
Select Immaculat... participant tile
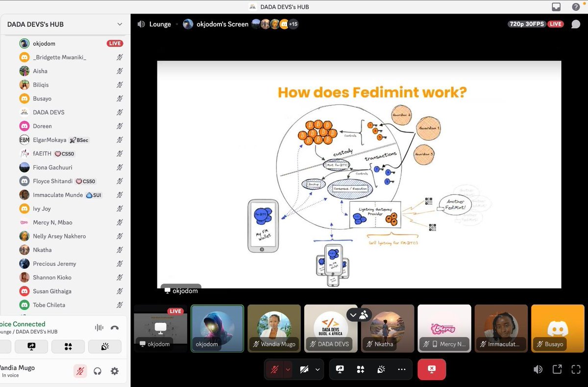click(501, 329)
